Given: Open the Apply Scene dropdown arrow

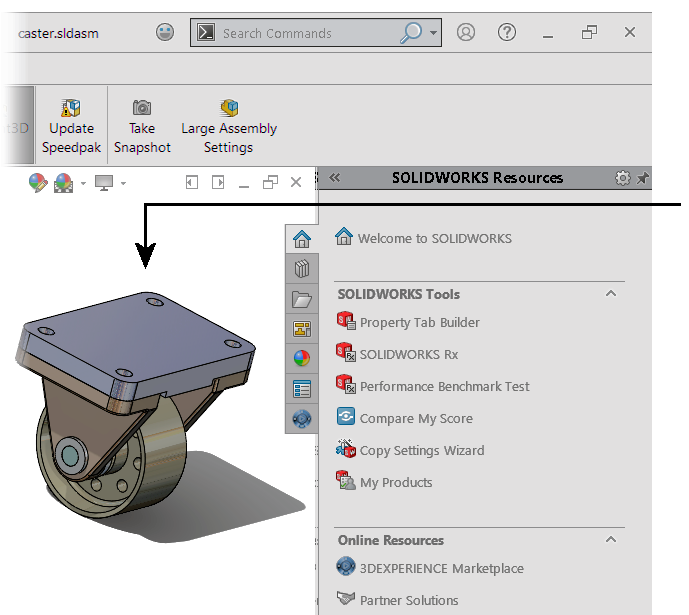Looking at the screenshot, I should tap(84, 183).
